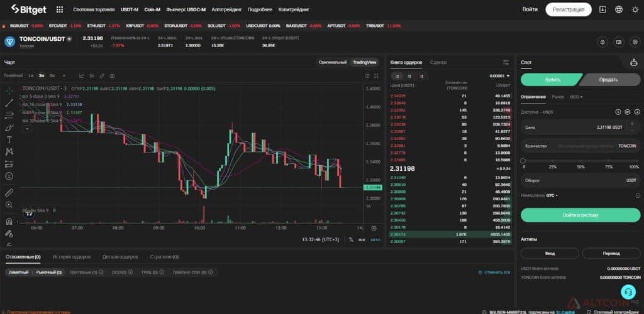
Task: Select the Рынок order type tab
Action: pos(558,97)
